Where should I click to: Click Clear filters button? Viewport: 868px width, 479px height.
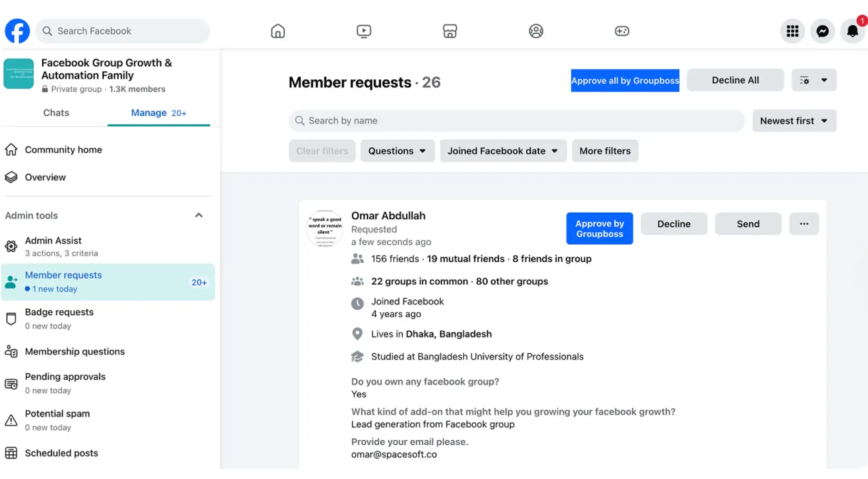(x=322, y=151)
